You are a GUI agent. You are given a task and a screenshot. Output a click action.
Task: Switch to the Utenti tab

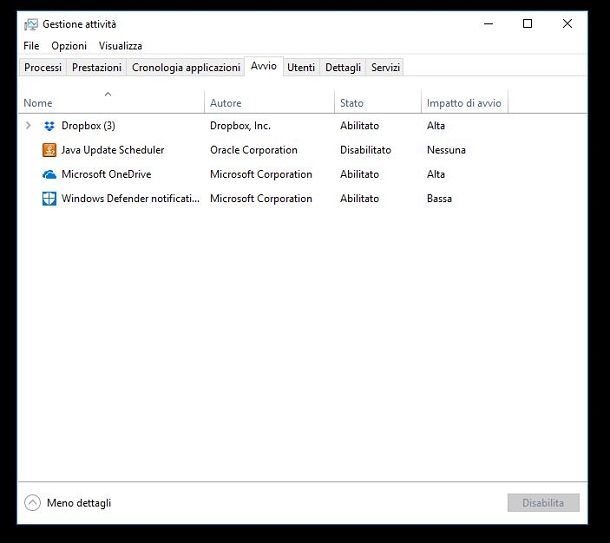tap(301, 68)
